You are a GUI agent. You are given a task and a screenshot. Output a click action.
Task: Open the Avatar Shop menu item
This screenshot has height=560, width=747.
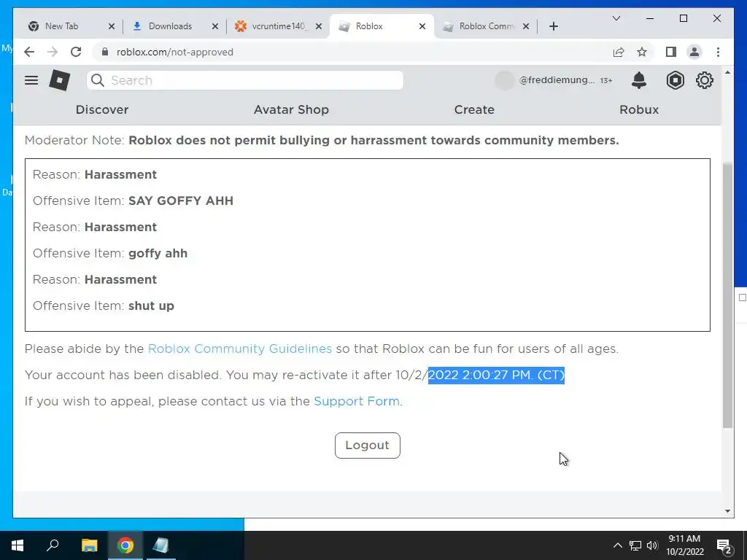(291, 109)
